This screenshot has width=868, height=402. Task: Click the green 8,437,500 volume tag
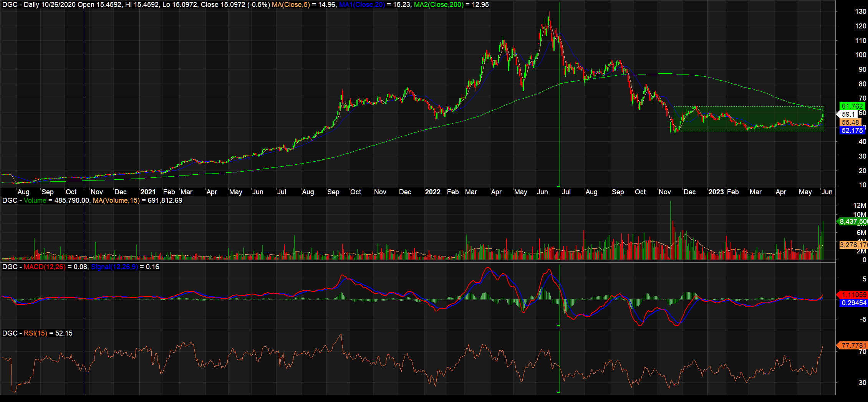pos(853,222)
